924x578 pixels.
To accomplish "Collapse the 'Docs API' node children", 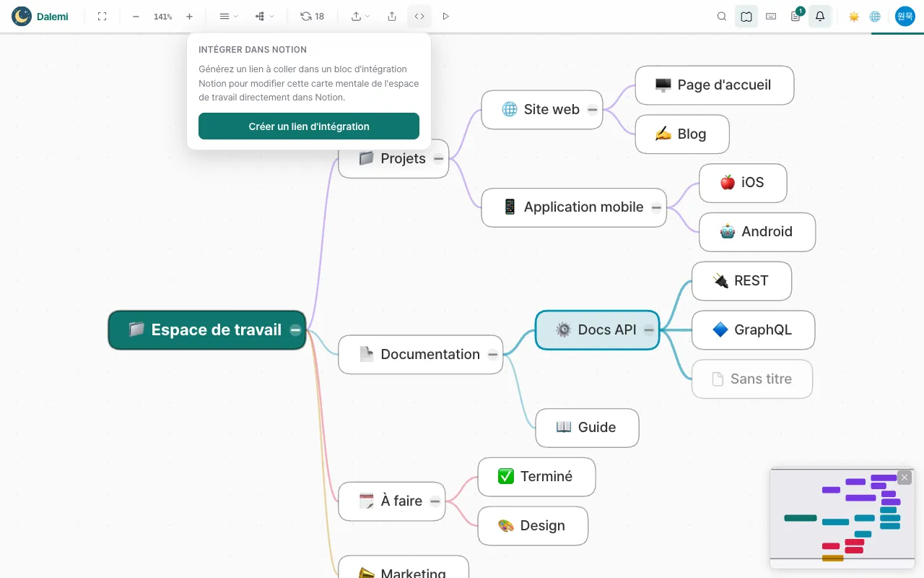I will (649, 330).
